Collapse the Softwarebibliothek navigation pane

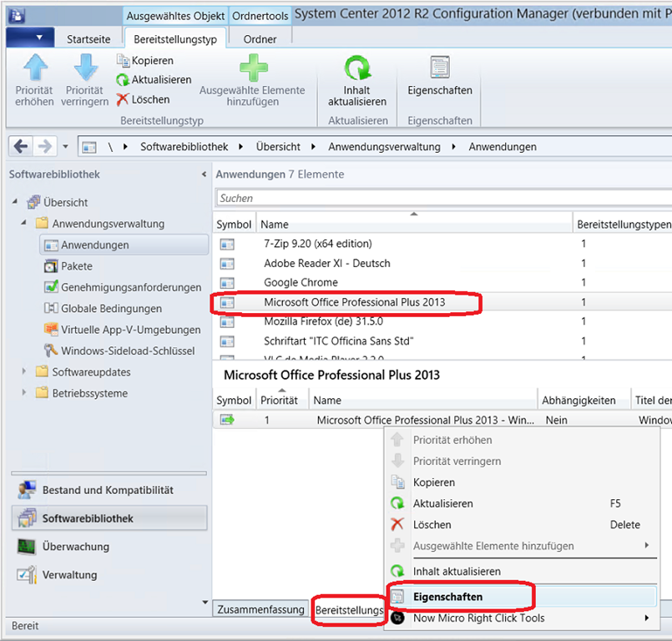tap(204, 174)
